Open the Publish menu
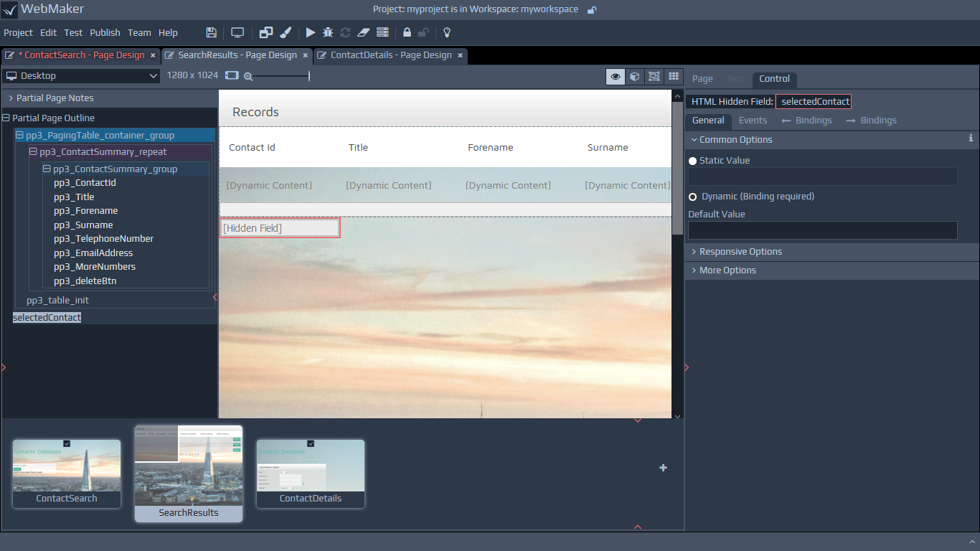This screenshot has height=551, width=980. click(105, 32)
